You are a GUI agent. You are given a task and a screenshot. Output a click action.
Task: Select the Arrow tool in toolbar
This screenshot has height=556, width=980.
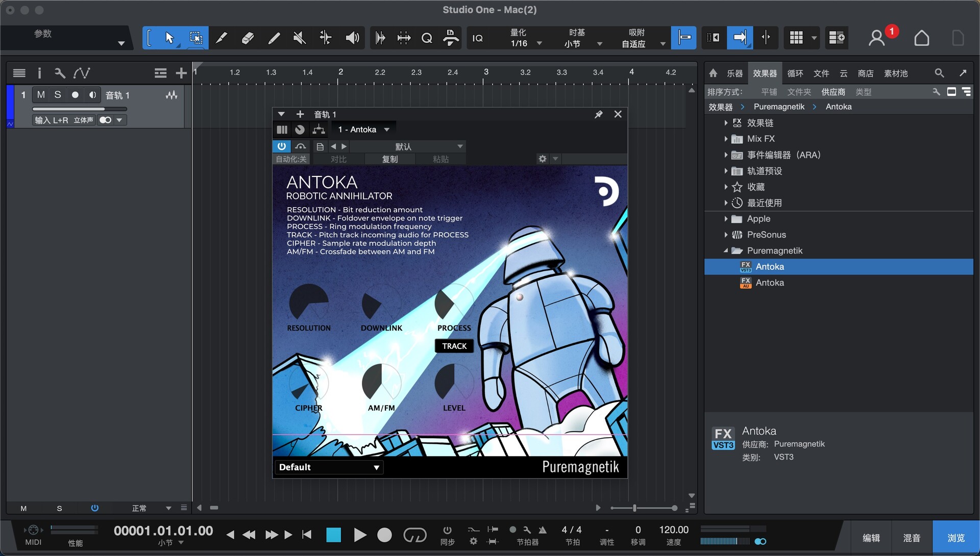pos(169,38)
